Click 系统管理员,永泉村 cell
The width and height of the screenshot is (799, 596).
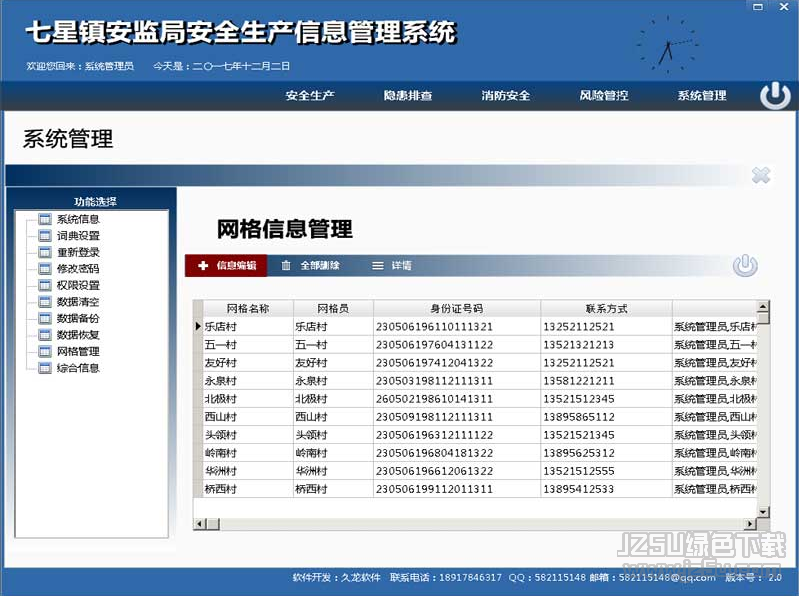coord(715,381)
